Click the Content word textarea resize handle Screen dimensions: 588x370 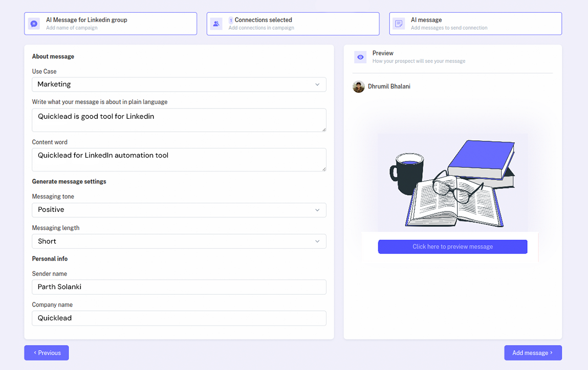tap(323, 169)
